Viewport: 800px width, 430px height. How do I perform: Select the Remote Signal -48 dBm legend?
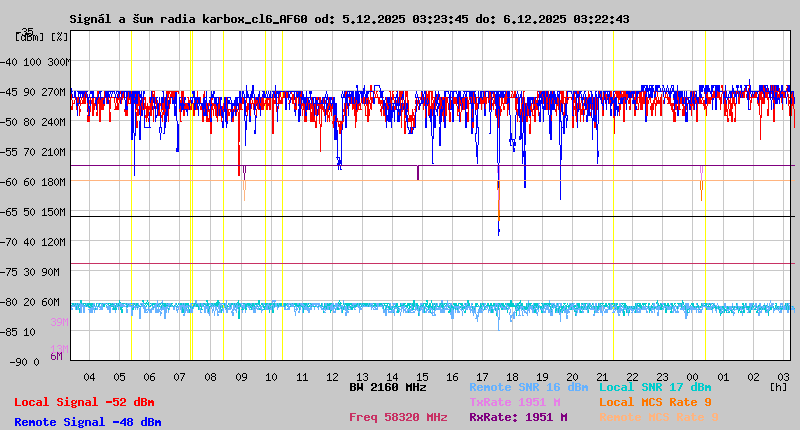87,422
